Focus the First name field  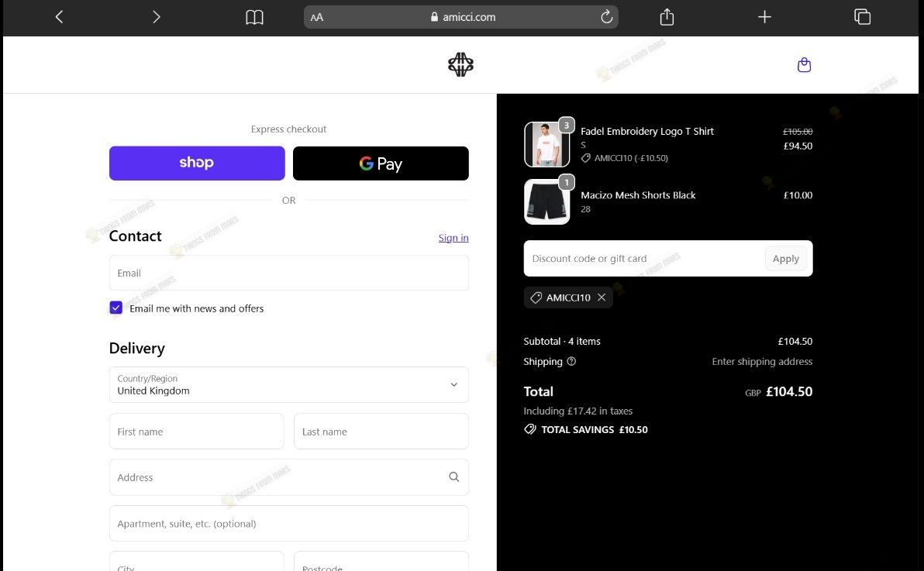click(x=196, y=432)
